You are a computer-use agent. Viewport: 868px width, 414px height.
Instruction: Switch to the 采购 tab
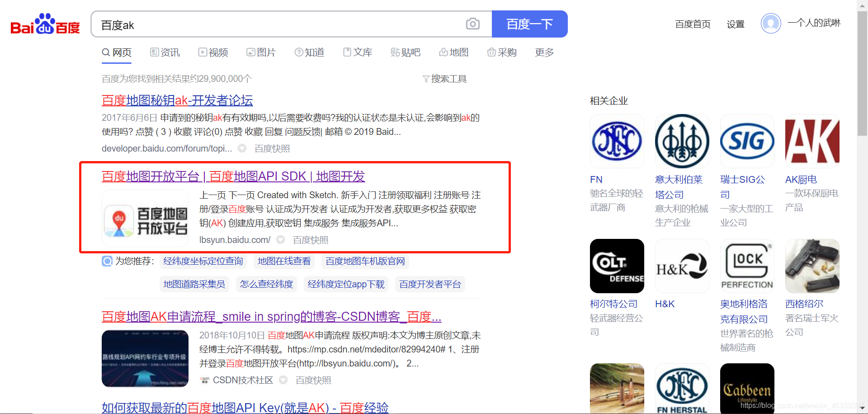[x=502, y=52]
